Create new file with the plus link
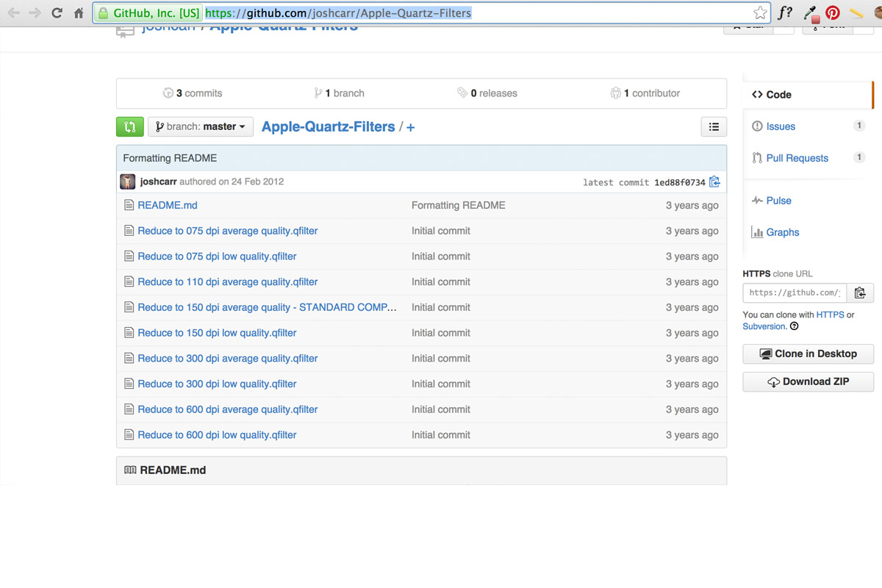The width and height of the screenshot is (882, 588). [410, 127]
